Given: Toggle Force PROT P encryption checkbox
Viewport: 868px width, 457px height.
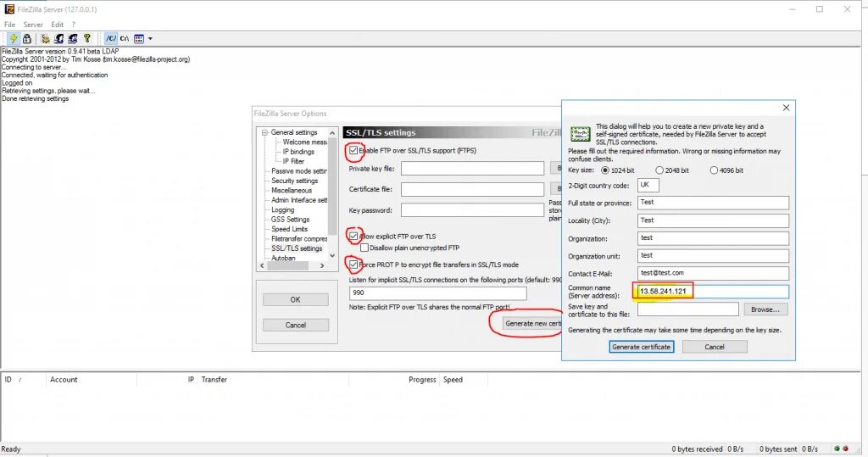Looking at the screenshot, I should click(353, 265).
